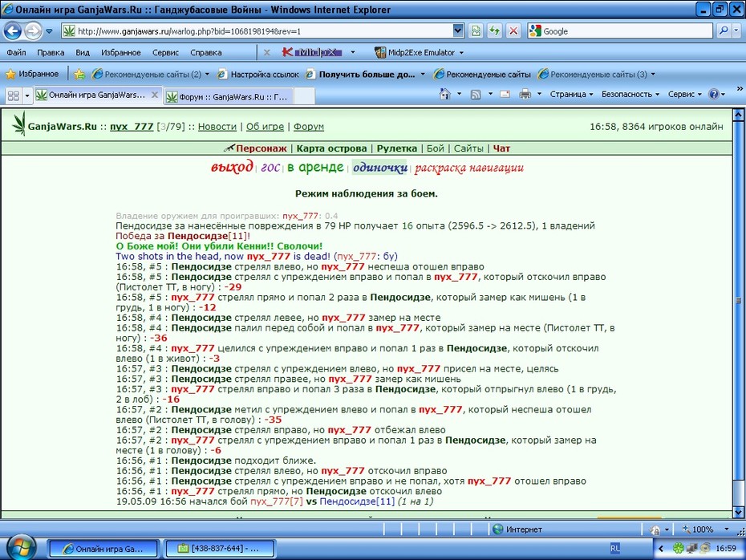Click the Print icon in command bar
Viewport: 746px width, 560px height.
(x=525, y=94)
